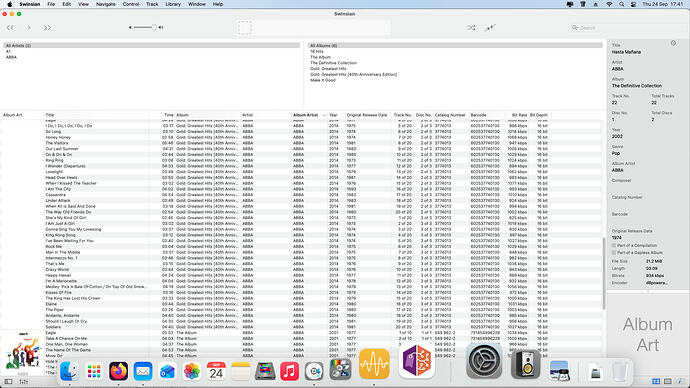The height and width of the screenshot is (388, 690).
Task: Sort by the Bit Rate column header
Action: click(x=516, y=115)
